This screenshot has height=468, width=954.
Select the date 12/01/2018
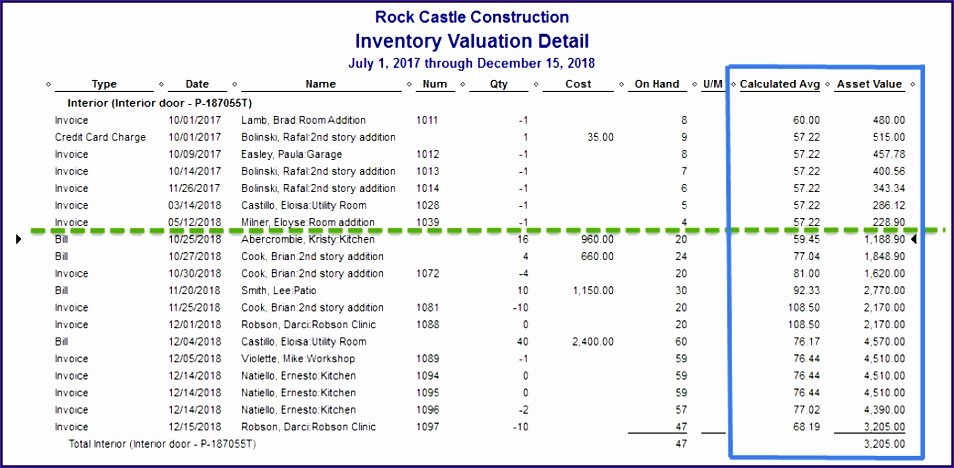tap(195, 325)
